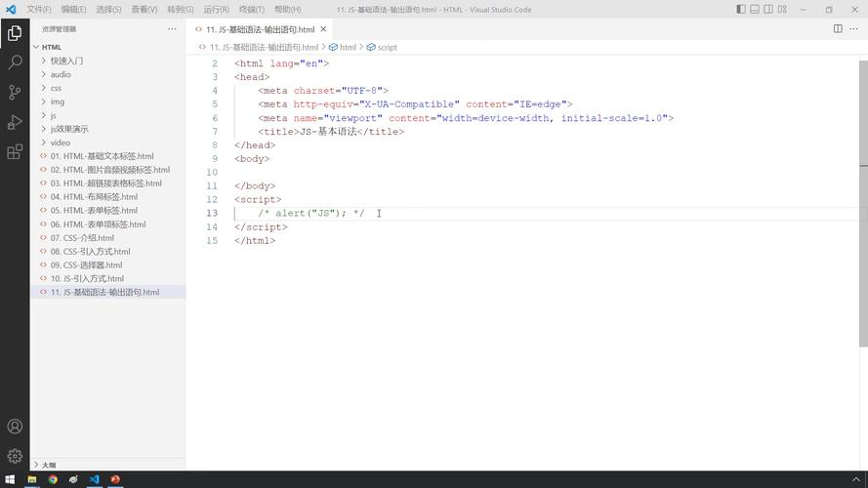Show hidden system tray icons
This screenshot has width=868, height=488.
click(856, 479)
